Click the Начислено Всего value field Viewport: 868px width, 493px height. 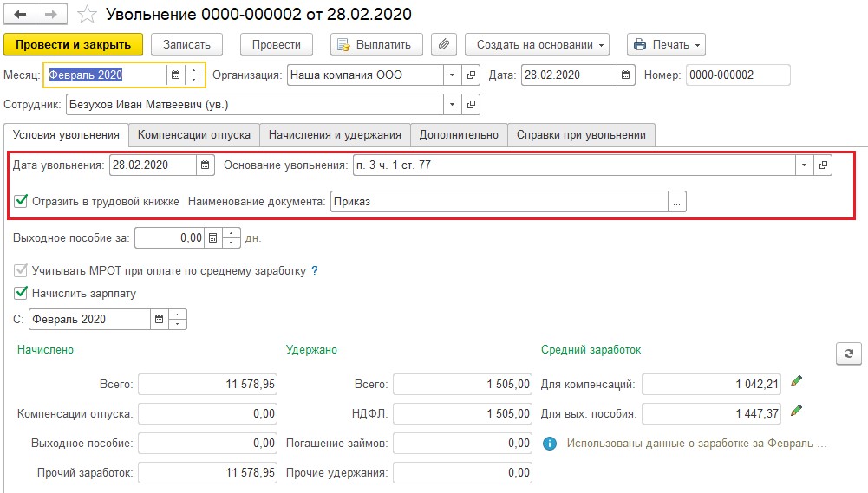[207, 384]
